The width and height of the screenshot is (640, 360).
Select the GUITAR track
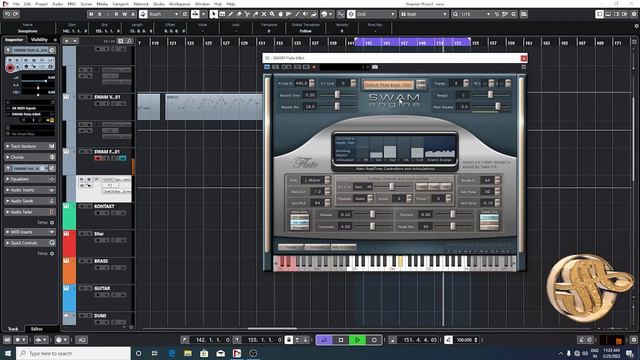tap(102, 289)
